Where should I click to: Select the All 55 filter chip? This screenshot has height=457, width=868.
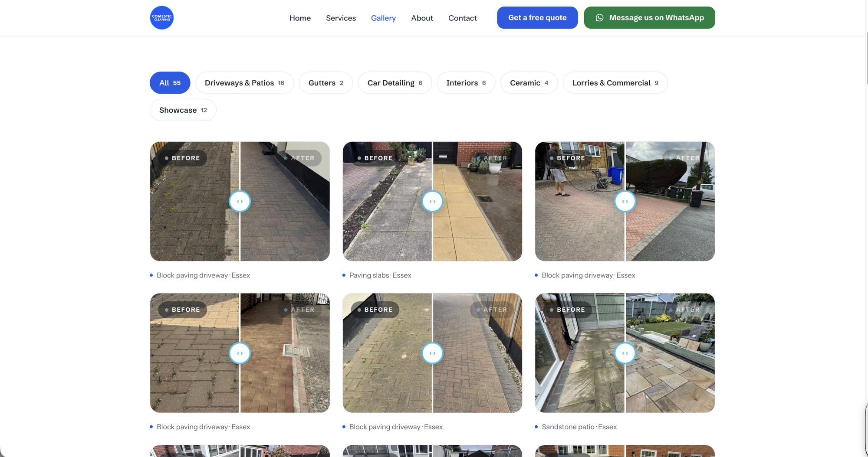point(170,83)
